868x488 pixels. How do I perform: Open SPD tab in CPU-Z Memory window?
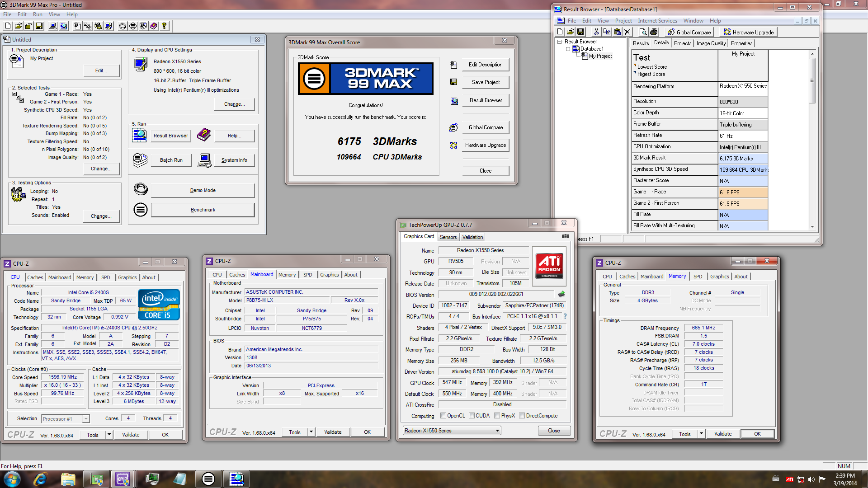click(x=698, y=277)
